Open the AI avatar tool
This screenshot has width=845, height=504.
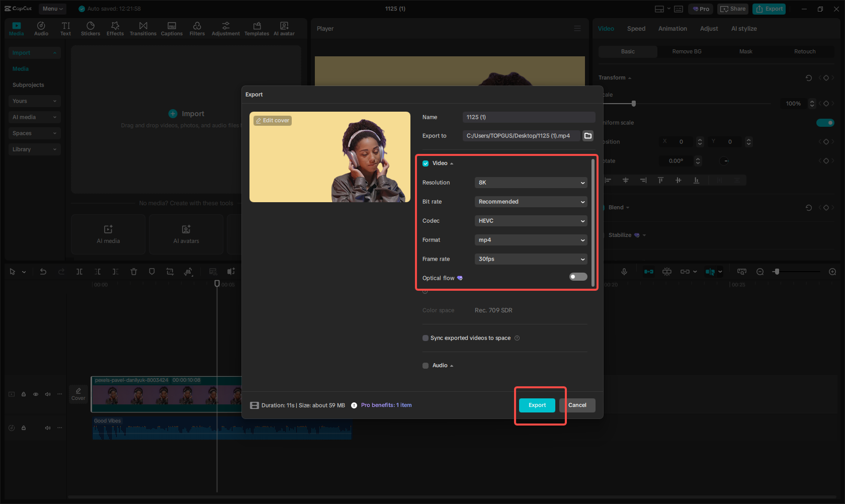point(284,28)
